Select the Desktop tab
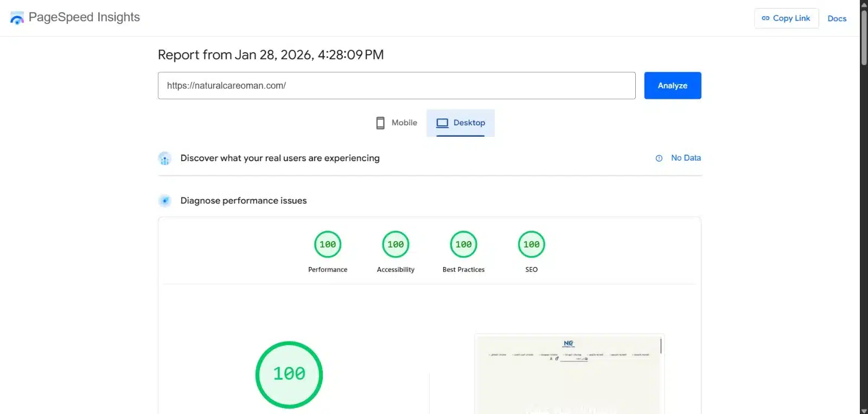 pyautogui.click(x=461, y=123)
